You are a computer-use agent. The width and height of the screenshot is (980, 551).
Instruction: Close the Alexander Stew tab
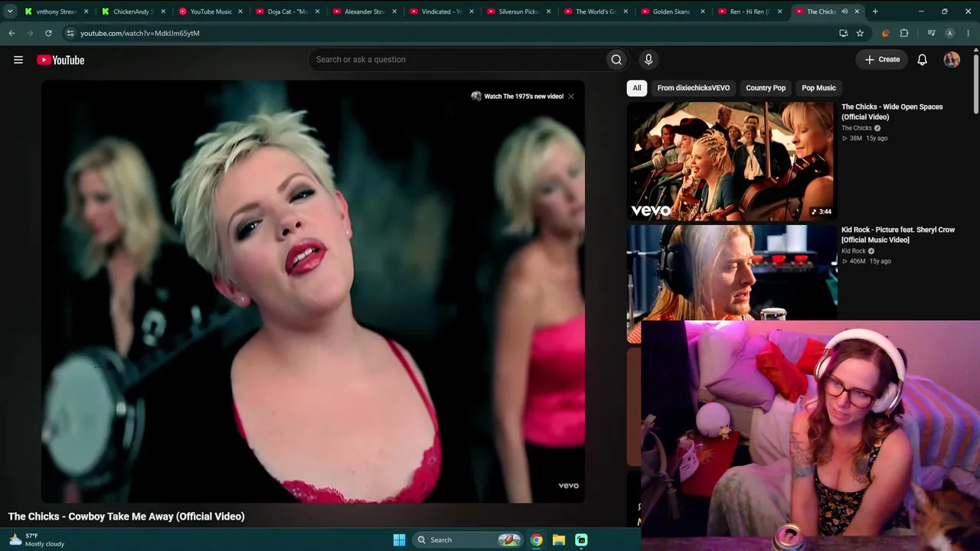point(394,11)
